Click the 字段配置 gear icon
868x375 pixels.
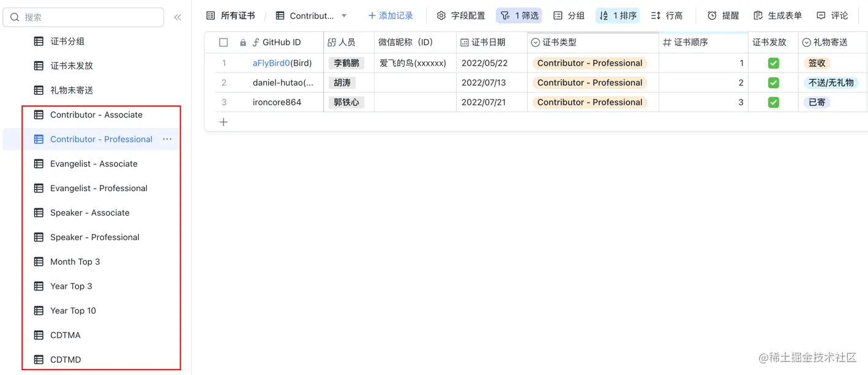(441, 15)
